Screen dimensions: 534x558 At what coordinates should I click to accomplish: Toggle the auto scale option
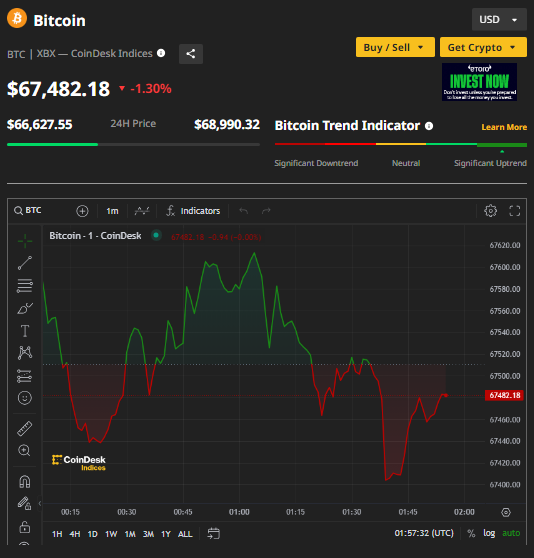(x=511, y=533)
